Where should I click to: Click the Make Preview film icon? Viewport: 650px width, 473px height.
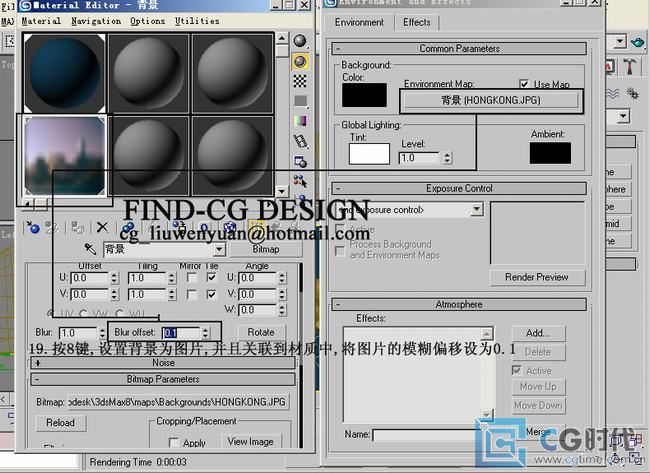[300, 141]
